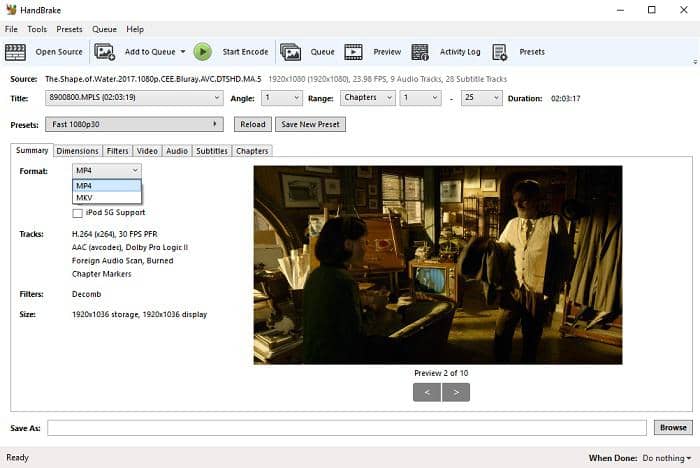The height and width of the screenshot is (468, 700).
Task: Toggle the iPod 5G Support checkbox
Action: pos(78,213)
